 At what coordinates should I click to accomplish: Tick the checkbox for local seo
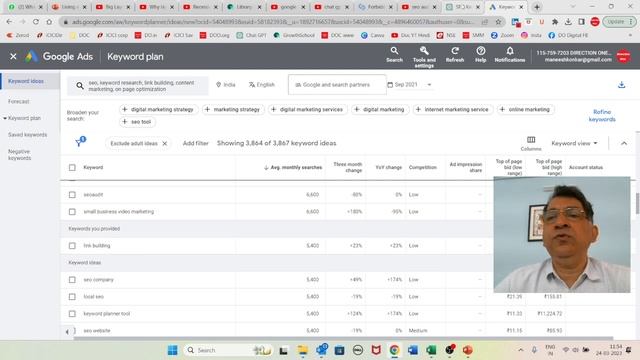point(72,297)
